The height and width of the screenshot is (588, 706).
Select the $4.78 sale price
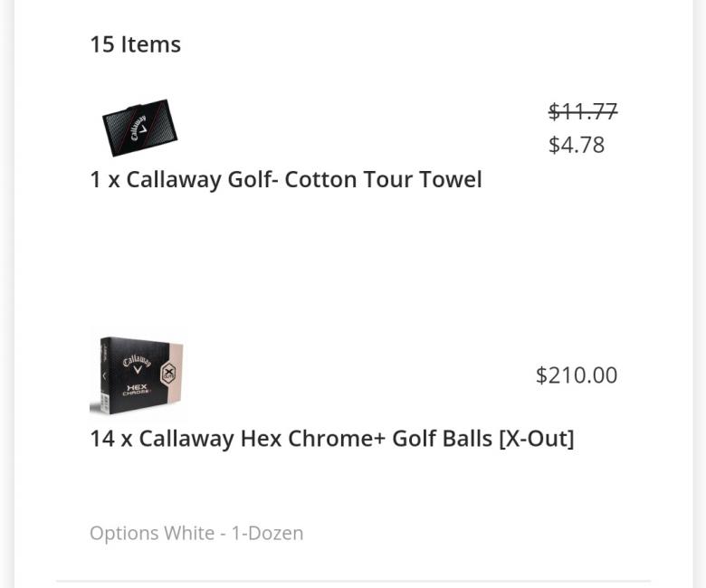[577, 145]
